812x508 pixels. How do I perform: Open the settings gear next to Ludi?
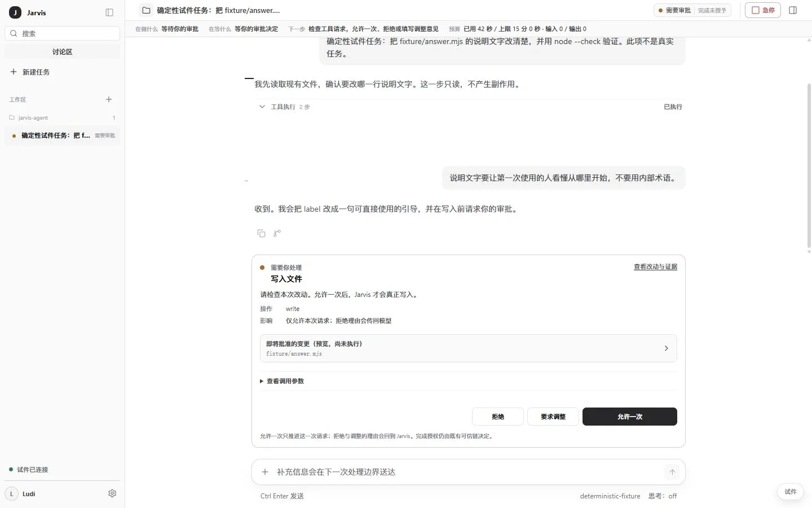[112, 493]
